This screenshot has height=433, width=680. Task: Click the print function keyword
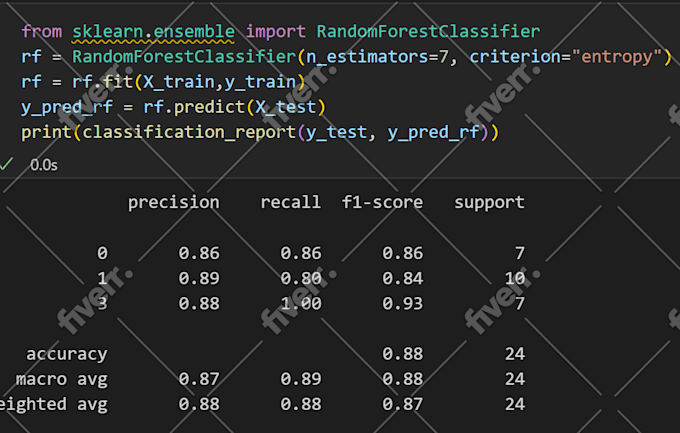pyautogui.click(x=47, y=132)
